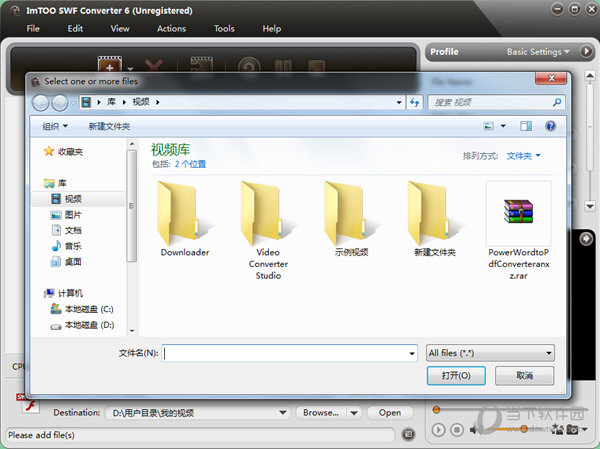Click 视频 segment in address bar
Viewport: 600px width, 449px height.
[141, 102]
